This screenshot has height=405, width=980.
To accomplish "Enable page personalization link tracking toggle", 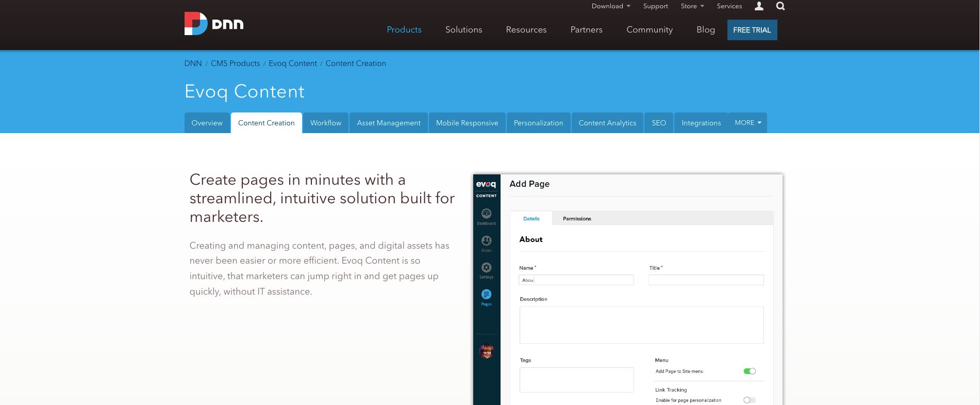I will click(750, 400).
